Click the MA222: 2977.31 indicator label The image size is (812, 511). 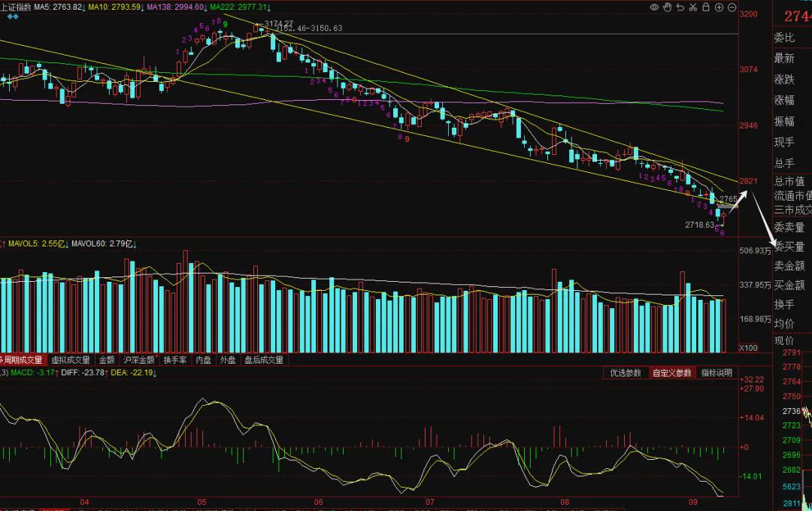point(241,8)
